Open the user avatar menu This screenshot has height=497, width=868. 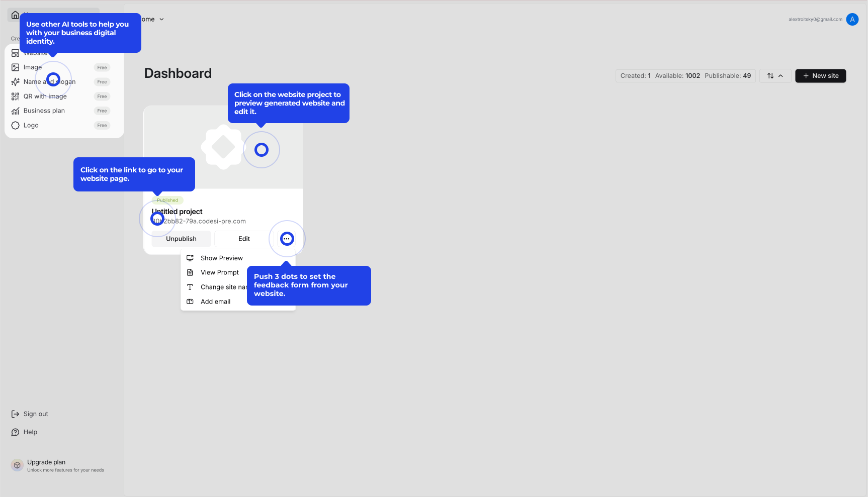(852, 19)
